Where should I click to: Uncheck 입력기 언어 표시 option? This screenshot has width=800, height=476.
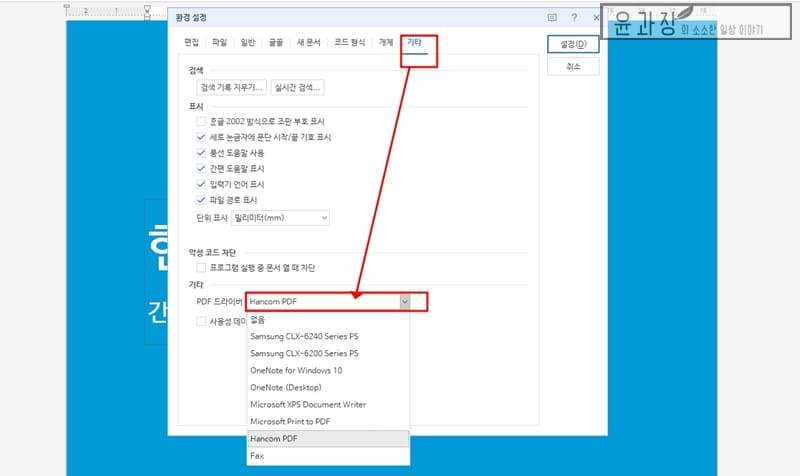pos(202,184)
